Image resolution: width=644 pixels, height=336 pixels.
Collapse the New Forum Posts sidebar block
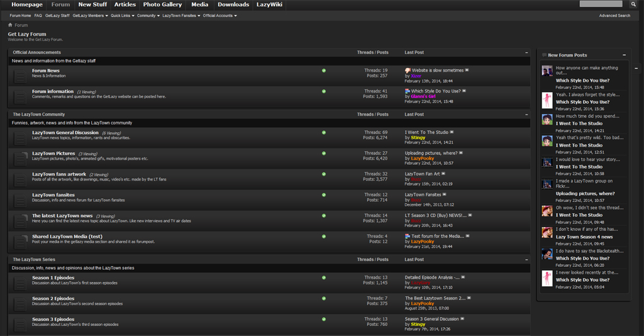pos(624,55)
